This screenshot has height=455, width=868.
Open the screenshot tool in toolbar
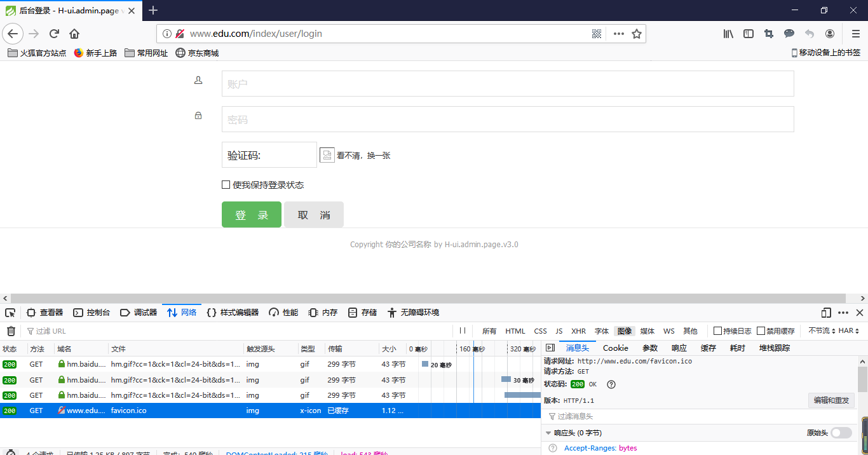point(769,33)
